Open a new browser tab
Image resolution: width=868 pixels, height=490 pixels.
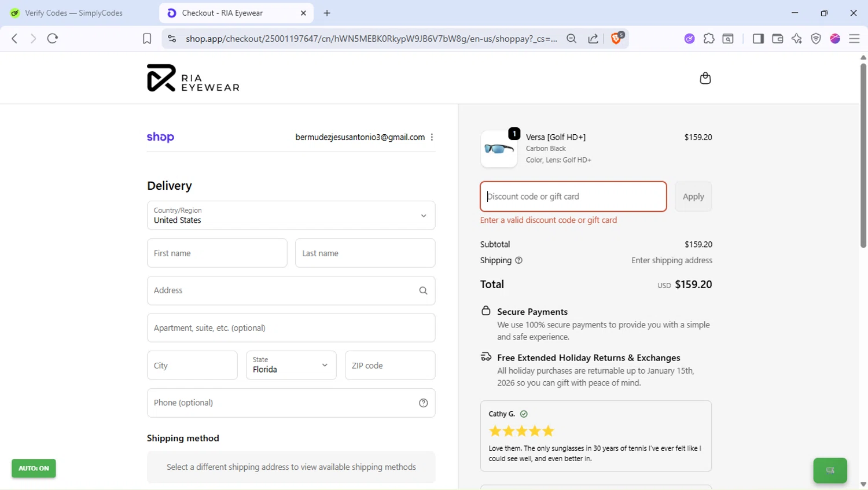[327, 13]
